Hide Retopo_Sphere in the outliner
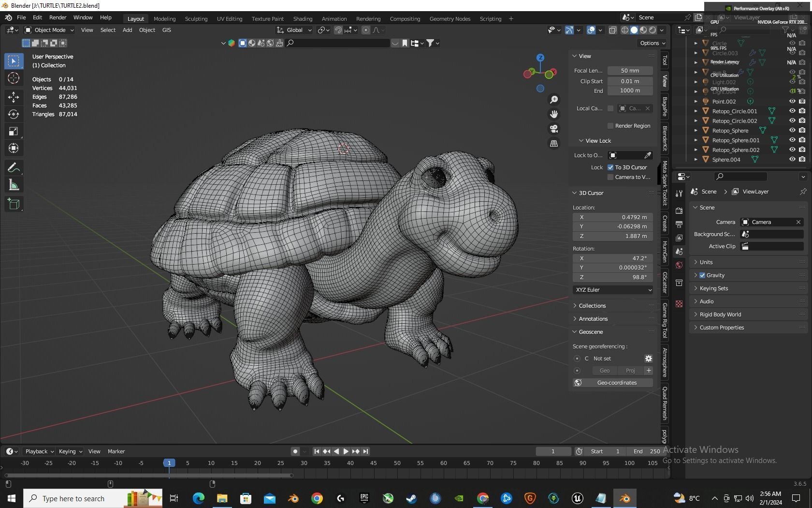This screenshot has width=812, height=508. (x=792, y=131)
